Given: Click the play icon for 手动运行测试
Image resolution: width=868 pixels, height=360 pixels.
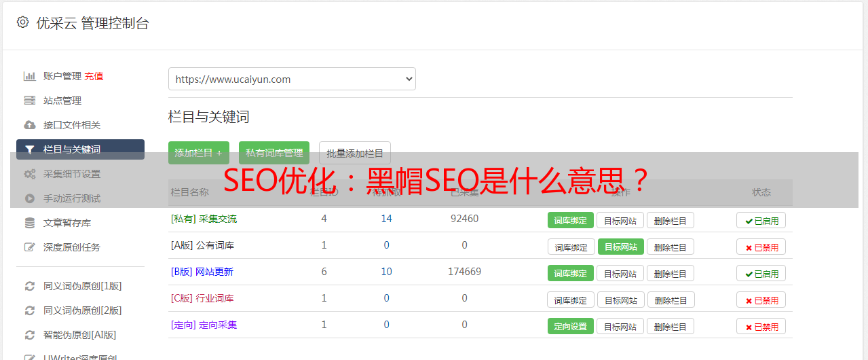Looking at the screenshot, I should pyautogui.click(x=29, y=198).
